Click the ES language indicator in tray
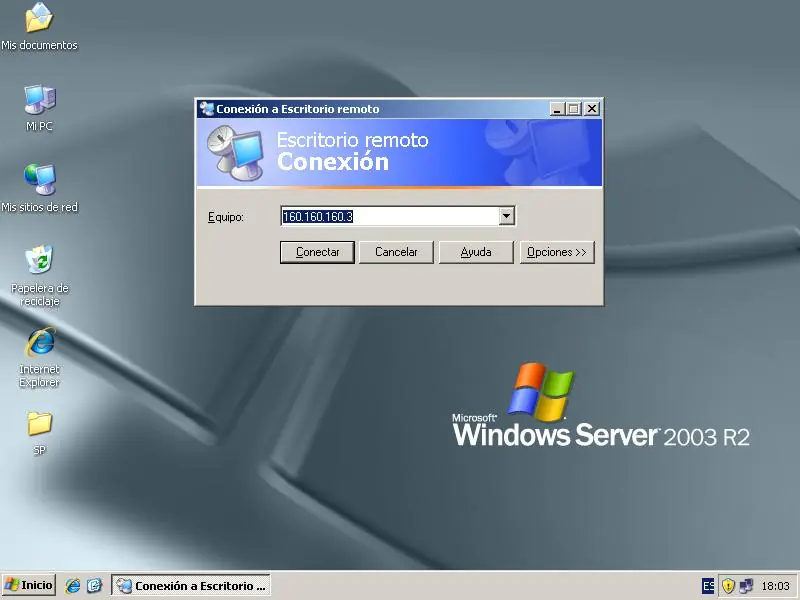 708,586
